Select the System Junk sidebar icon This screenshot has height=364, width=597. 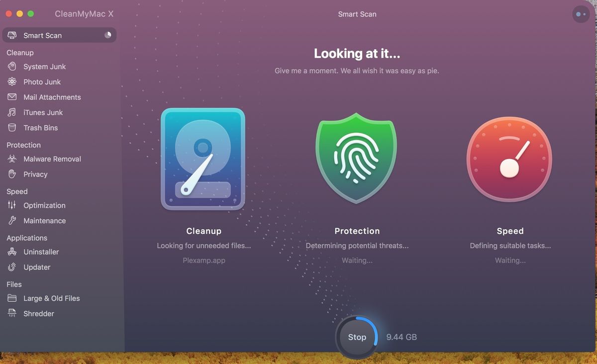[13, 66]
